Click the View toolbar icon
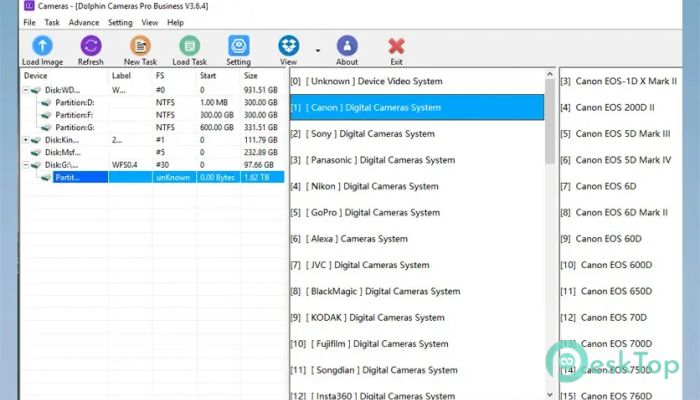Image resolution: width=700 pixels, height=400 pixels. 288,46
